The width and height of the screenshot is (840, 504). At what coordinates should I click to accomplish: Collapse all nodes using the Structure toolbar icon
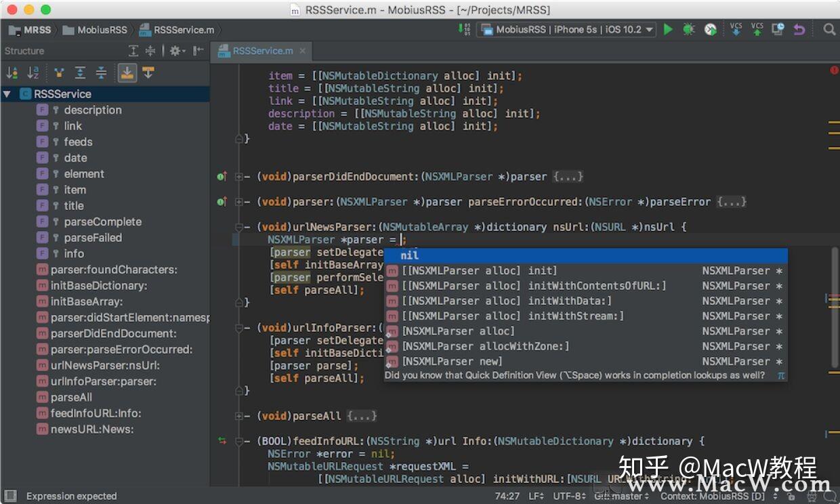pos(101,72)
